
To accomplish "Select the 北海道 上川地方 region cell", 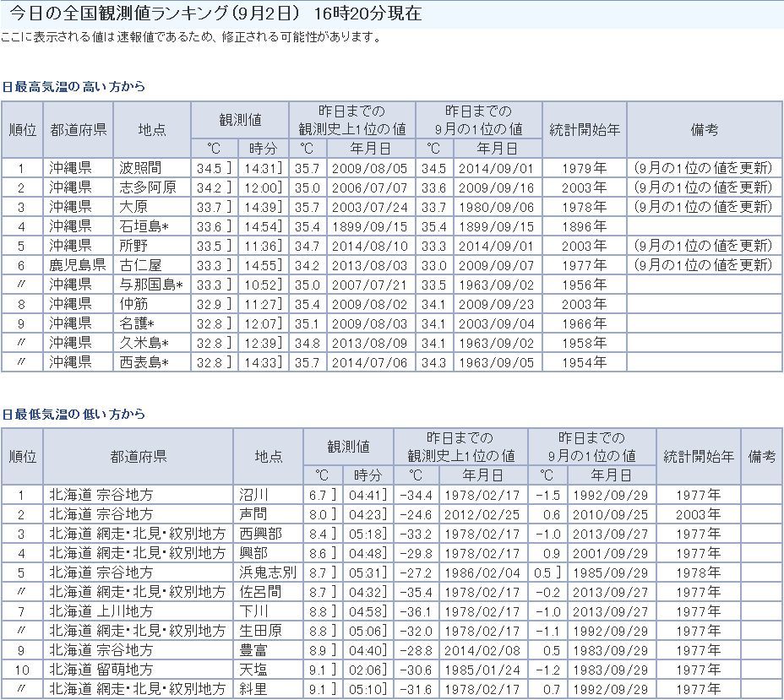I will 101,611.
